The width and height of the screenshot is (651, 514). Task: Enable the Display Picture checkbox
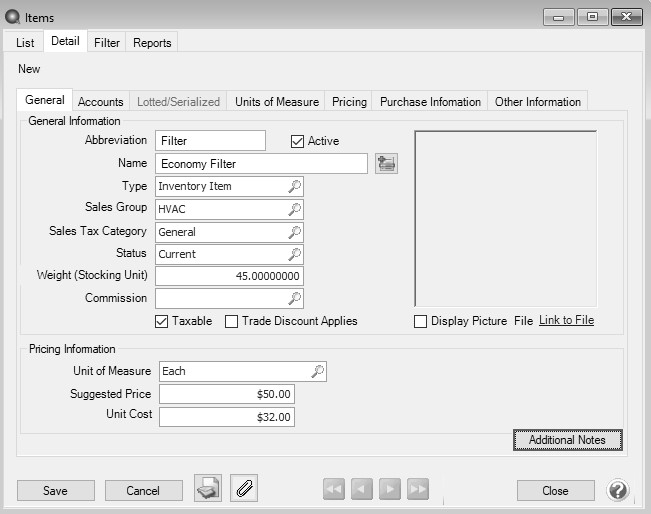tap(421, 321)
